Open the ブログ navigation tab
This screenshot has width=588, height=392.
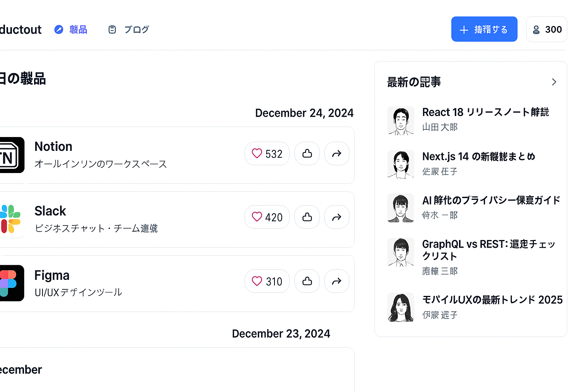129,29
